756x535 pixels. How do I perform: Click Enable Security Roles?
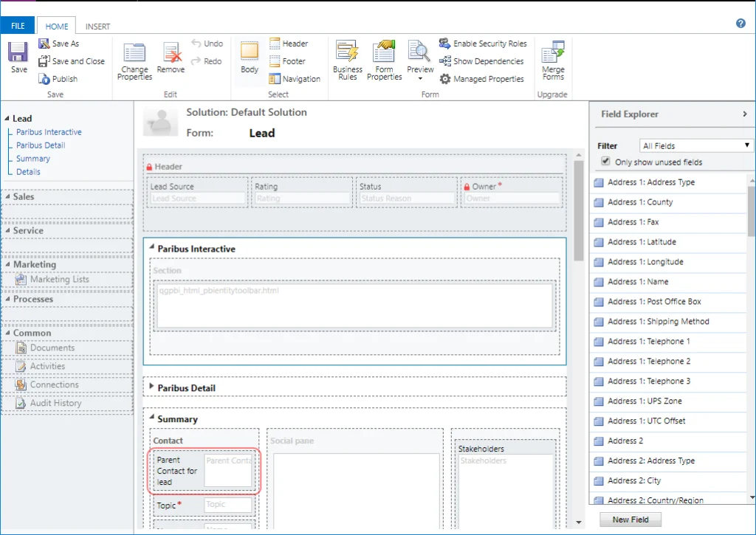483,44
